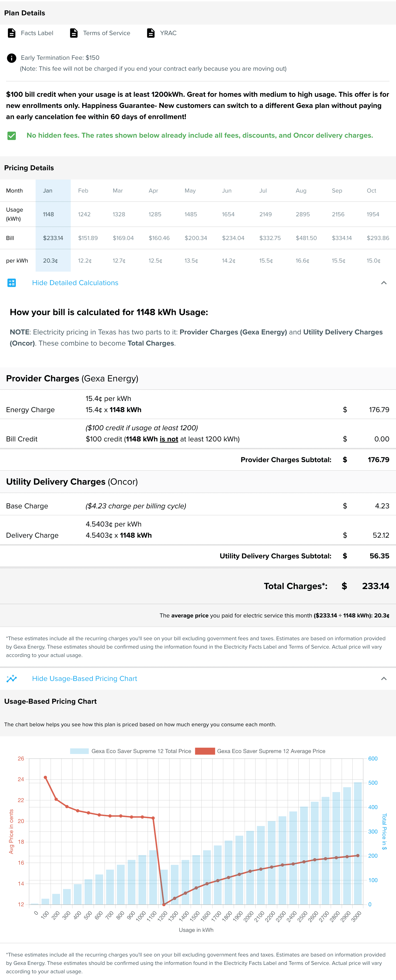Click the Early Termination Fee info icon

click(x=12, y=58)
